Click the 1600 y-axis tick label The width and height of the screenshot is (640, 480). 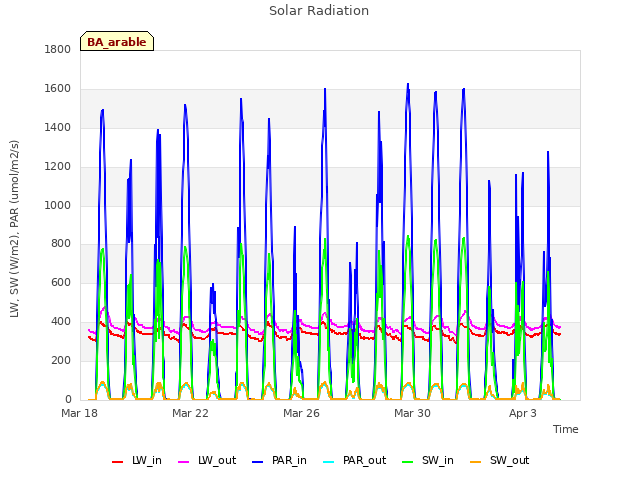click(x=58, y=89)
